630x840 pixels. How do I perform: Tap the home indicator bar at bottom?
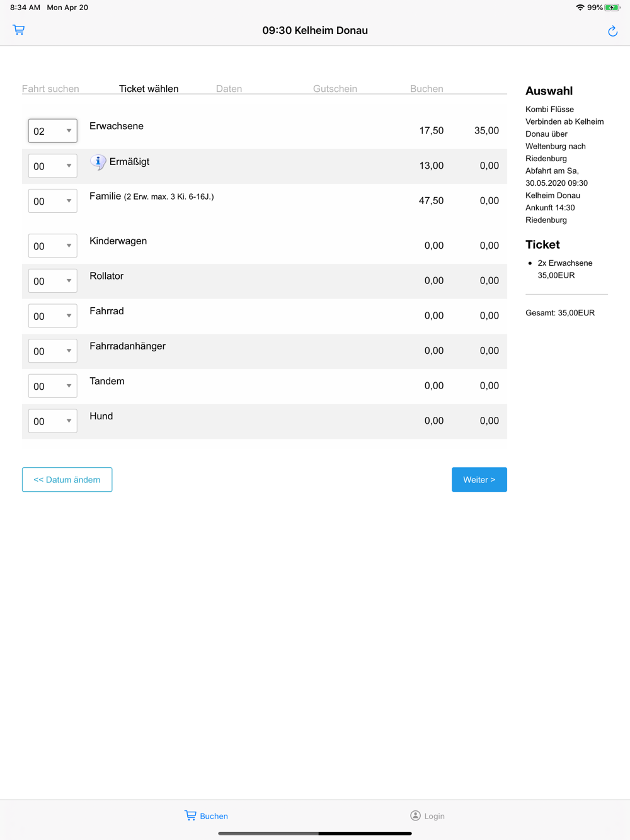point(315,833)
